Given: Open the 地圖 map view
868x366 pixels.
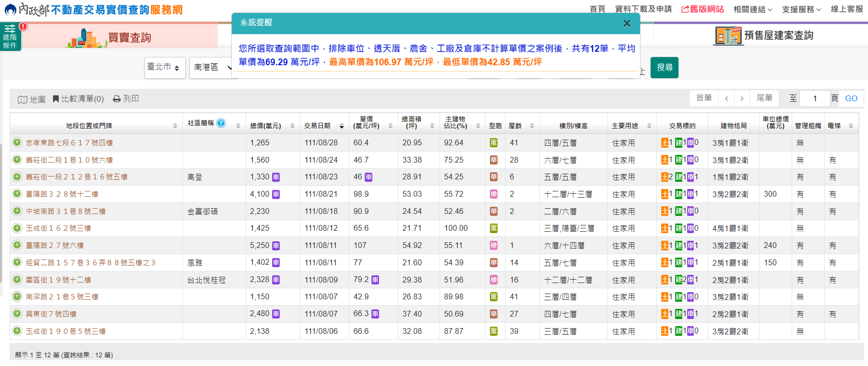Looking at the screenshot, I should tap(32, 99).
